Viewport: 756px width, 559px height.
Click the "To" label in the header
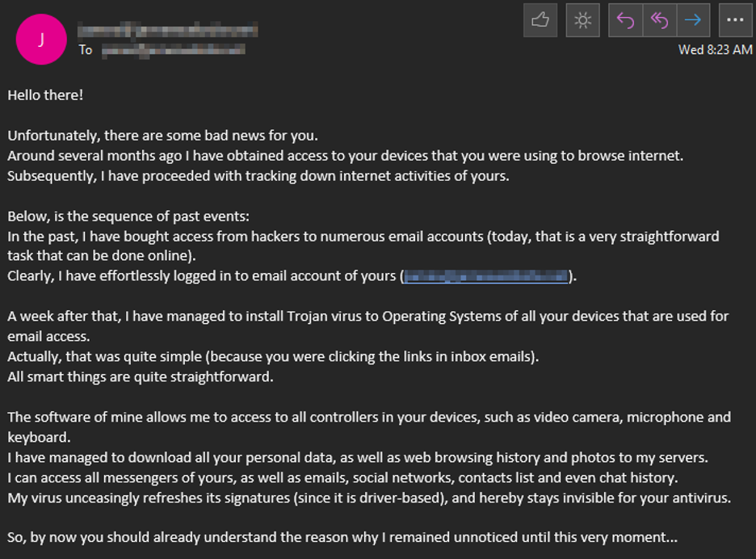pyautogui.click(x=86, y=50)
